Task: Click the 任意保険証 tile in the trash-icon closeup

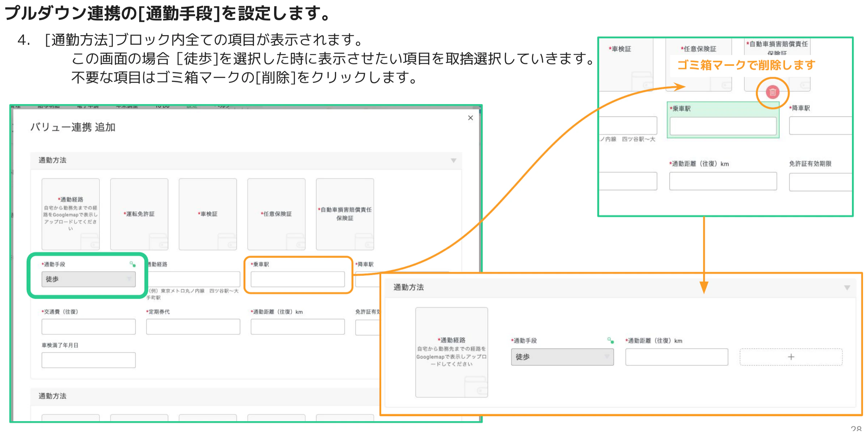Action: 699,64
